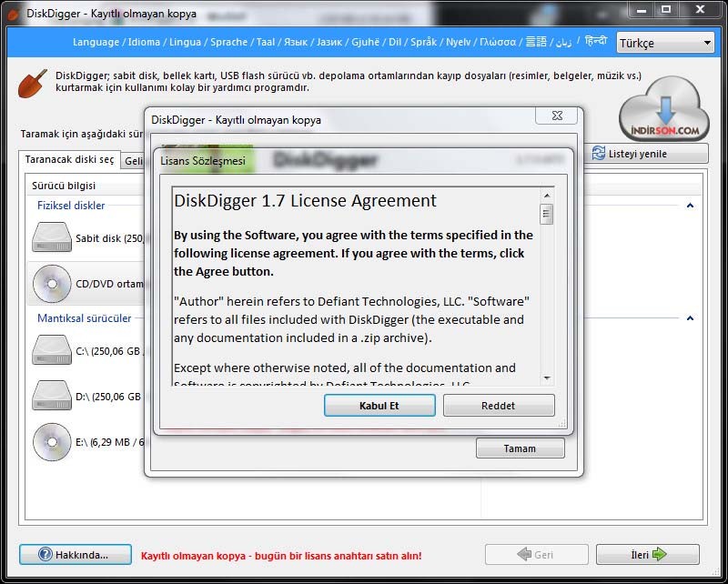Select the CD/DVD ortam disc icon

click(x=52, y=284)
